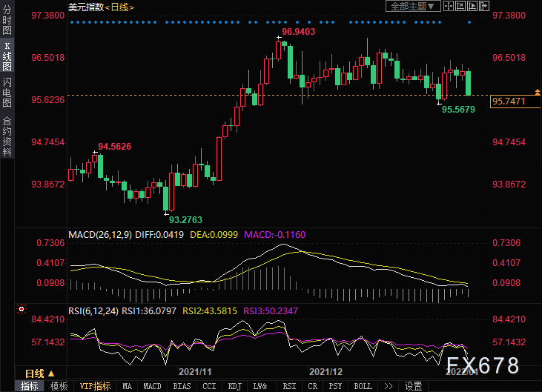Choose the CCI indicator

point(210,386)
